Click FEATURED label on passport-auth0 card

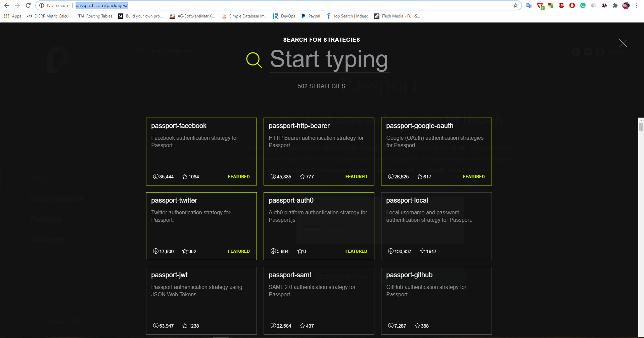tap(356, 251)
